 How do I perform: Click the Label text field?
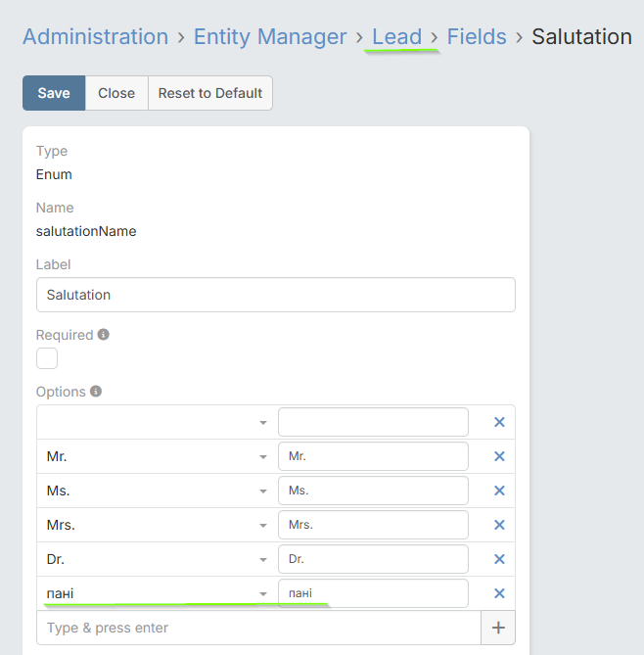(x=276, y=295)
